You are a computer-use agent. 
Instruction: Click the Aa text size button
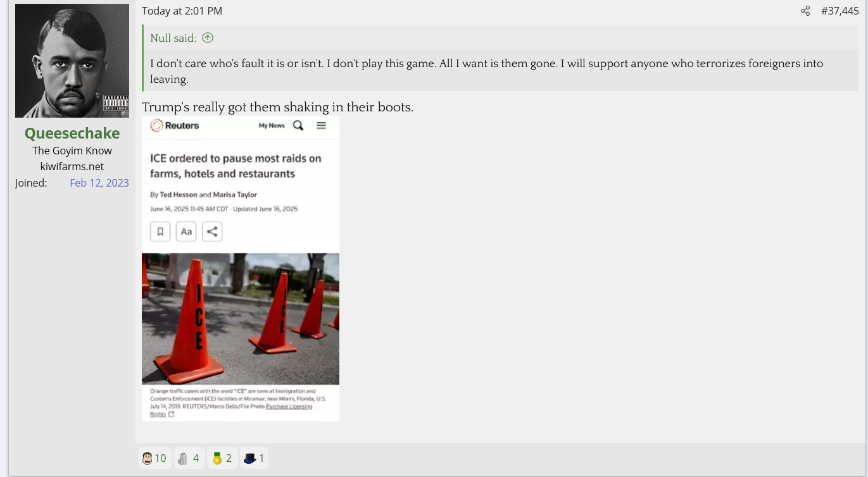(x=186, y=232)
